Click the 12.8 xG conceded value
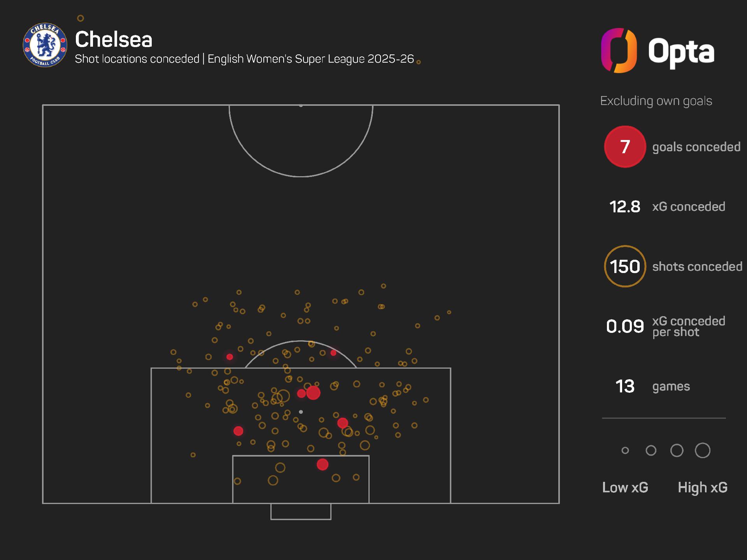Image resolution: width=747 pixels, height=560 pixels. (624, 207)
